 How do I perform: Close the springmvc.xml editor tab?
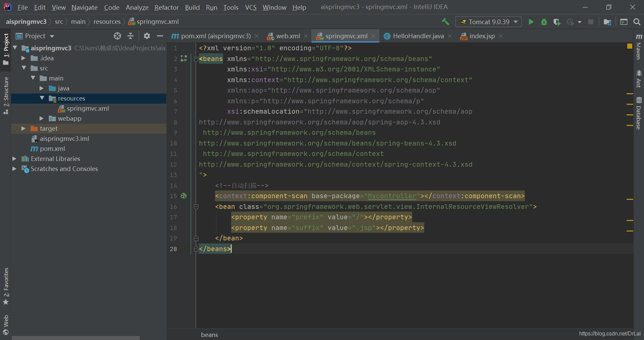click(373, 36)
